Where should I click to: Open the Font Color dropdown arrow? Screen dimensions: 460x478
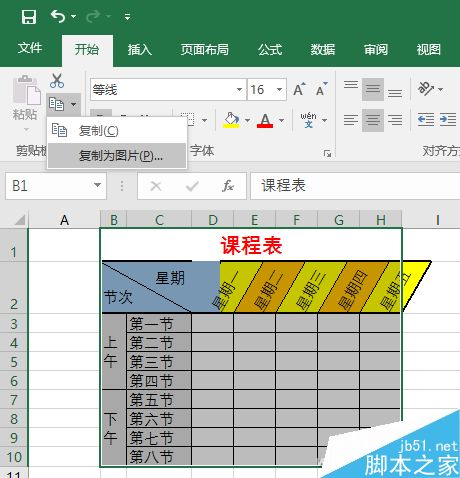point(282,120)
